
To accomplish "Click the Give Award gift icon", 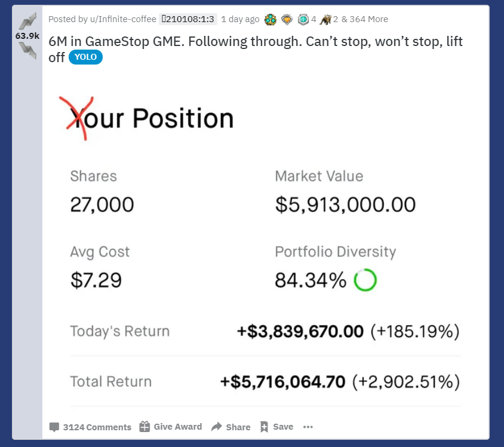I will 145,427.
